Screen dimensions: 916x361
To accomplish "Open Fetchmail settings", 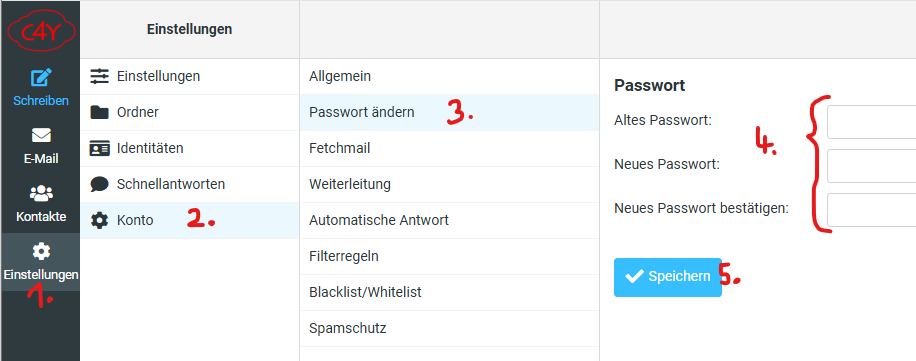I will (449, 148).
